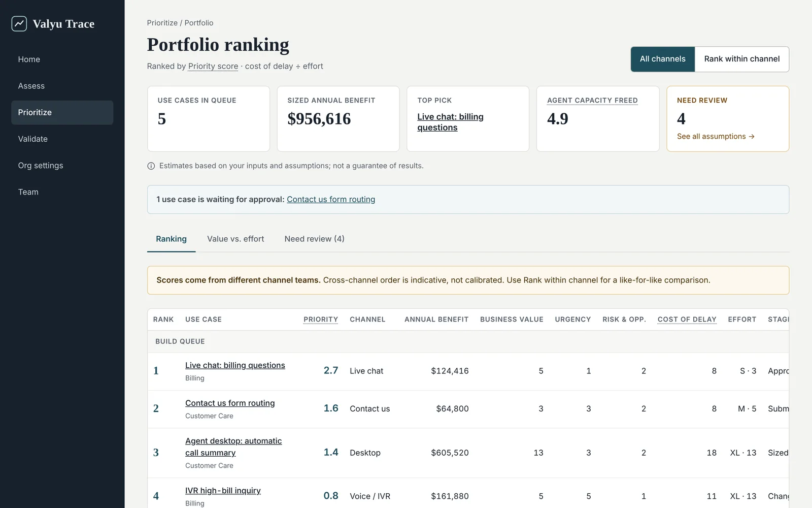The height and width of the screenshot is (508, 812).
Task: Open Contact us form routing in the approval banner
Action: tap(331, 199)
